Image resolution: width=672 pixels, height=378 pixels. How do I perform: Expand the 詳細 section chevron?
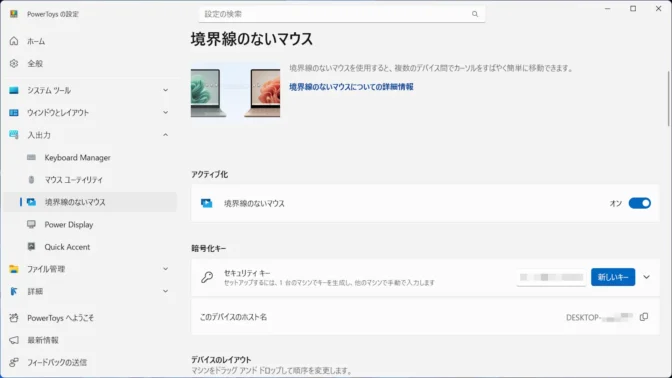coord(165,291)
